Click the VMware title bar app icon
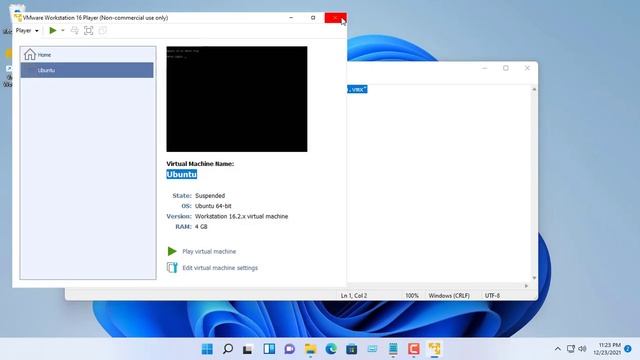640x360 pixels. coord(18,18)
